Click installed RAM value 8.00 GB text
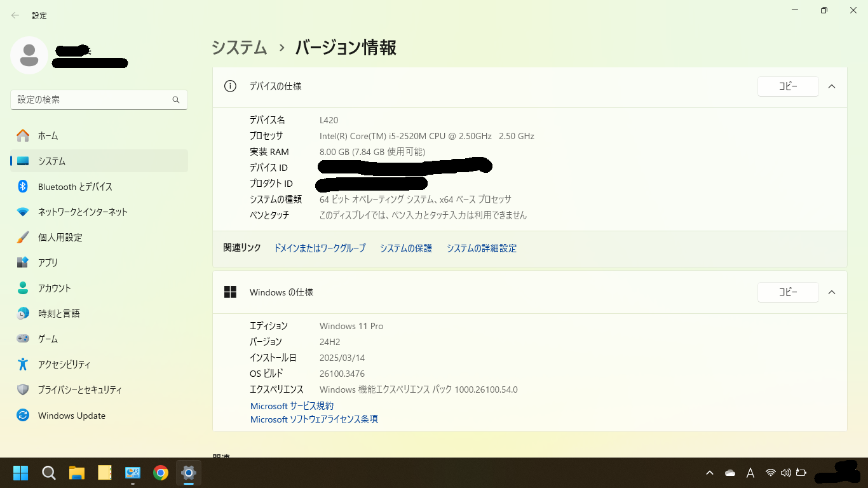Image resolution: width=868 pixels, height=488 pixels. pos(372,152)
